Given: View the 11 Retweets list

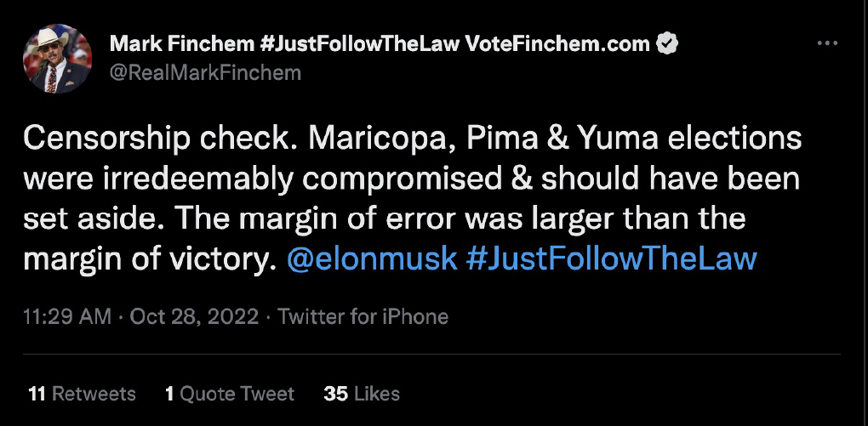Looking at the screenshot, I should [x=82, y=394].
